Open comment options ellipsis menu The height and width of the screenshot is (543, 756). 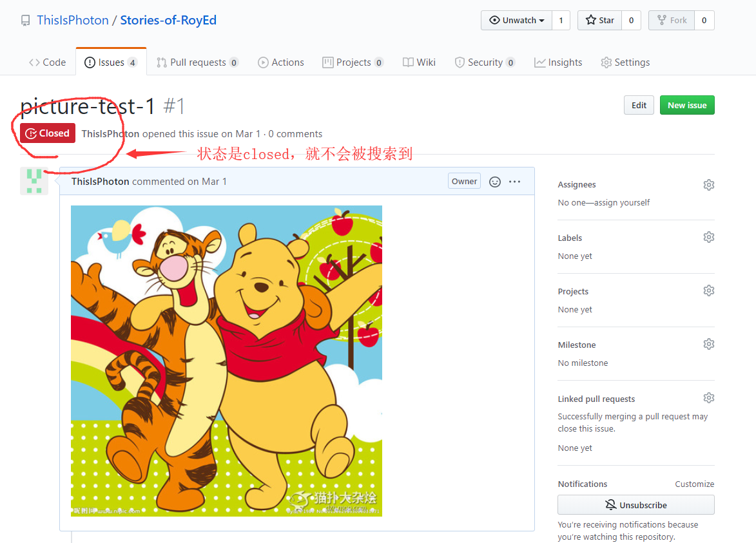point(514,182)
